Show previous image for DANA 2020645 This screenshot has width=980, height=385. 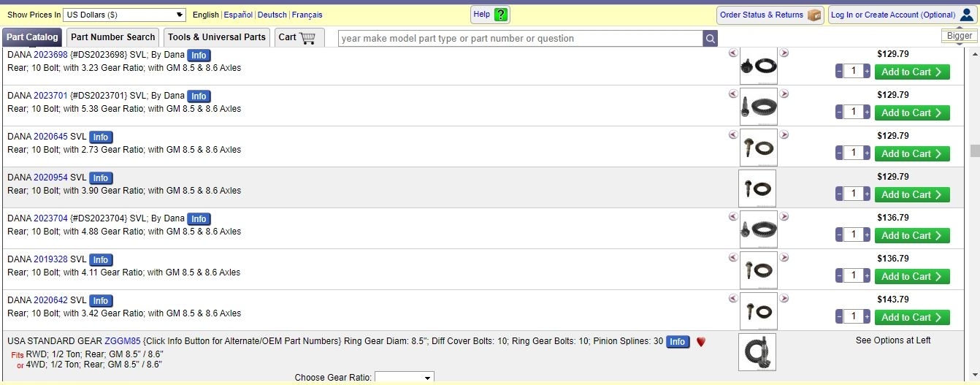[733, 134]
